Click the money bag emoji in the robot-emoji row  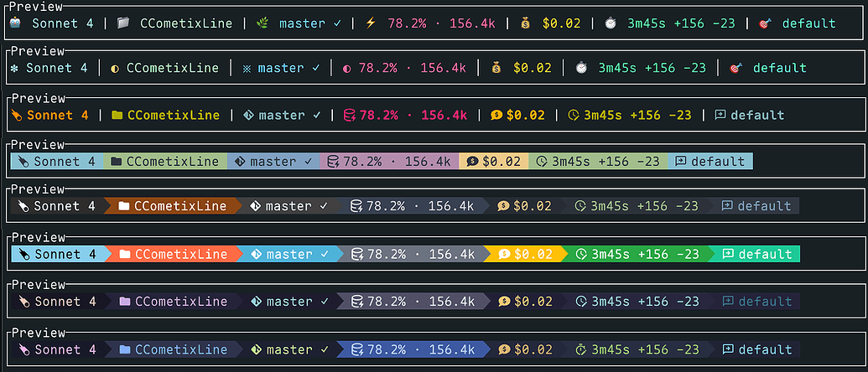click(525, 23)
